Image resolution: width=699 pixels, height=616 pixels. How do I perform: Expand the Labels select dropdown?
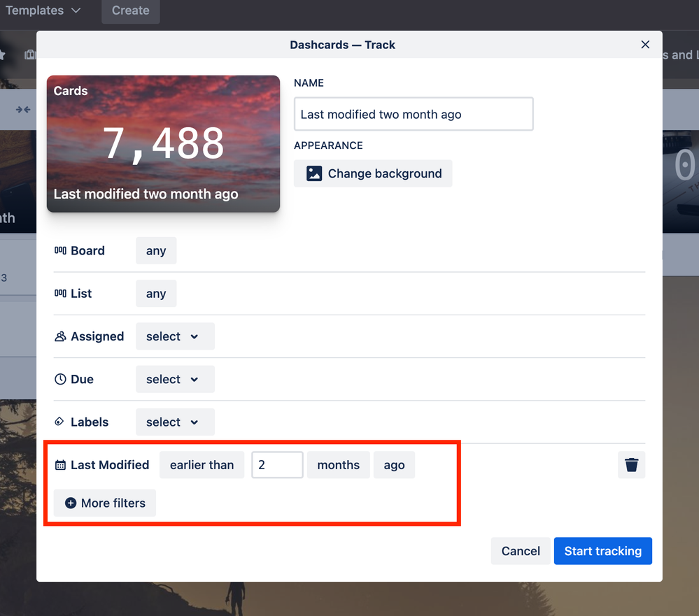coord(175,422)
